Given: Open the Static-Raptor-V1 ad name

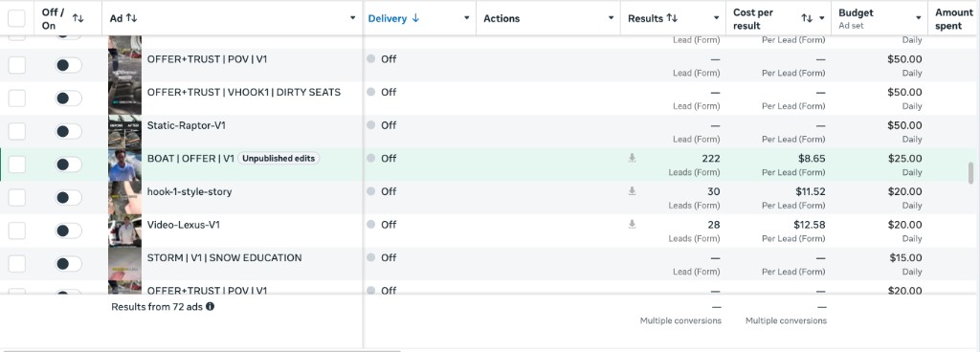Looking at the screenshot, I should (x=187, y=125).
